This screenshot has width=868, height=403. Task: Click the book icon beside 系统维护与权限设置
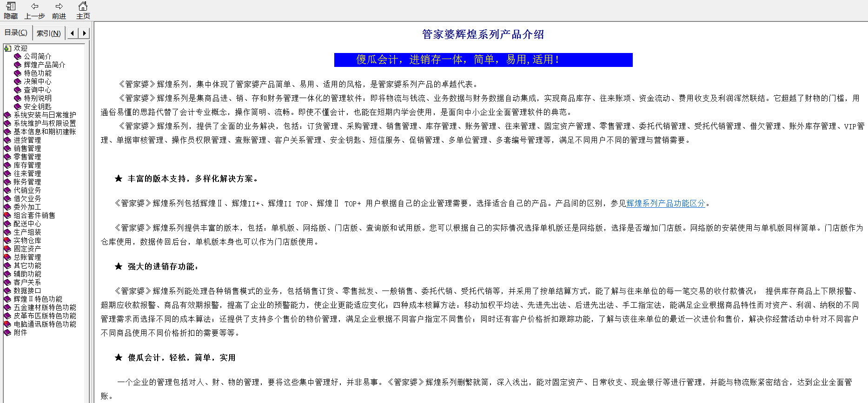7,123
